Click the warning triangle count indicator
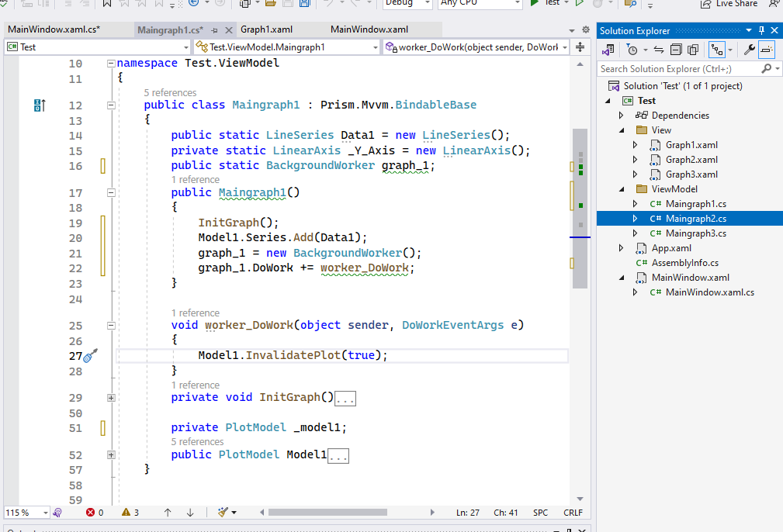 point(130,513)
